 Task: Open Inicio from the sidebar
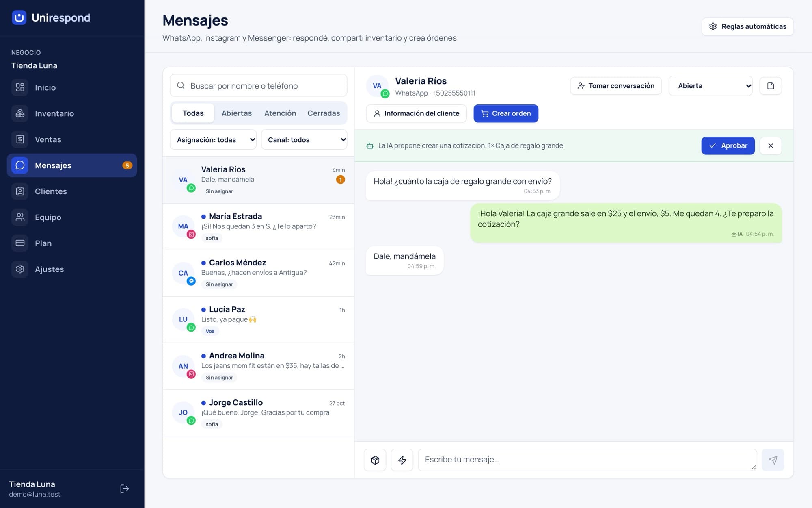(x=72, y=87)
